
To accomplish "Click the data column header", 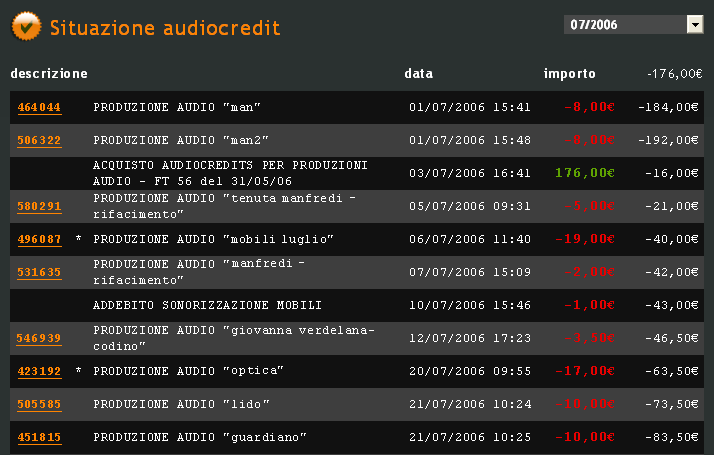I will point(418,73).
